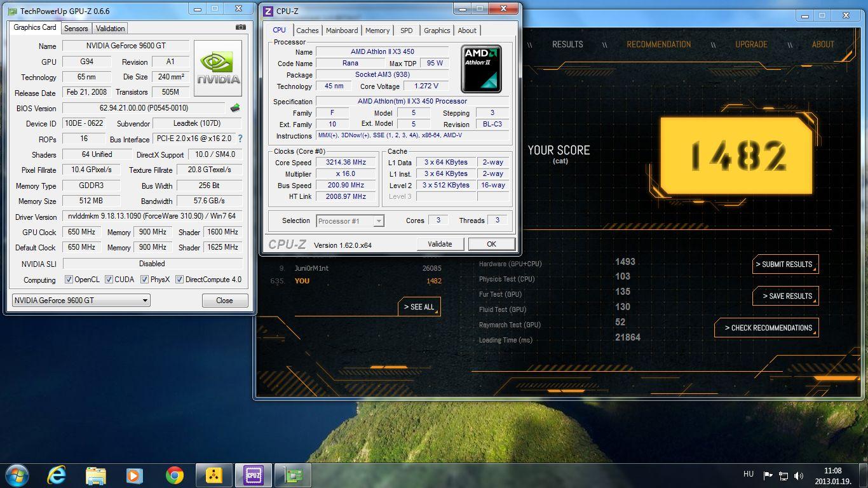Open Windows Explorer folder icon on taskbar

[x=95, y=475]
